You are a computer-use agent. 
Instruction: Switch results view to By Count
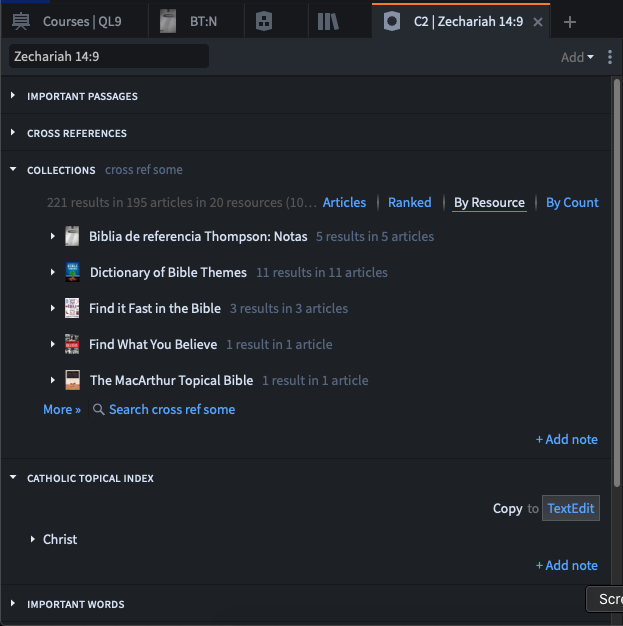click(x=572, y=202)
